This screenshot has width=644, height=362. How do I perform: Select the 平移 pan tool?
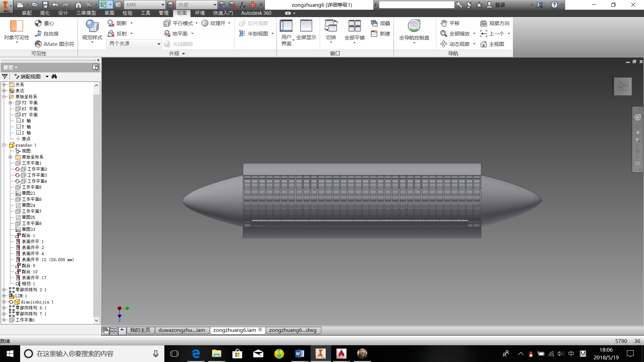444,23
